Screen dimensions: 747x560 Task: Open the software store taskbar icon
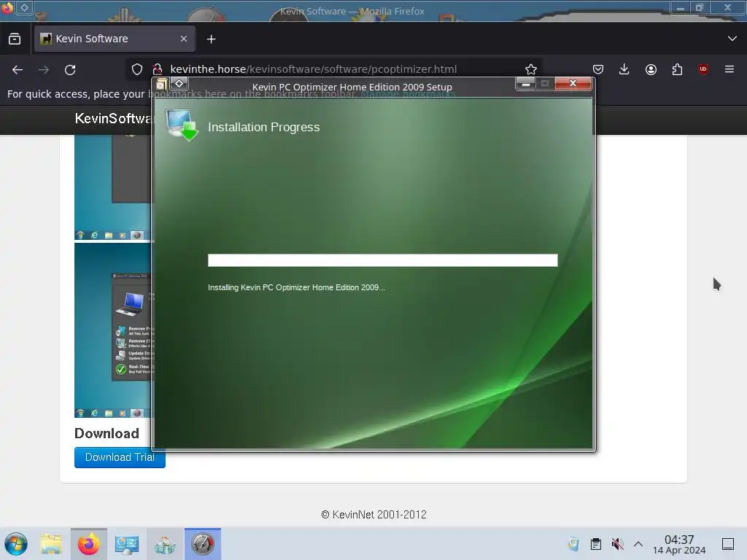tap(164, 544)
